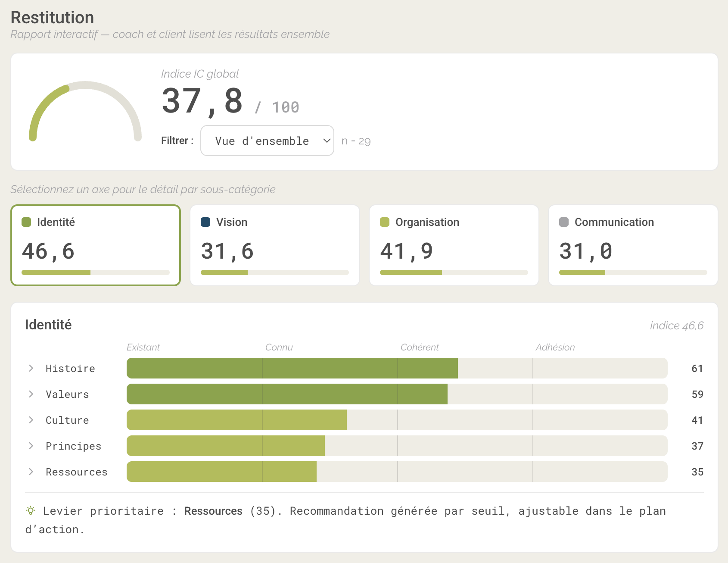Expand the Histoire row chevron
The width and height of the screenshot is (728, 563).
pos(31,368)
